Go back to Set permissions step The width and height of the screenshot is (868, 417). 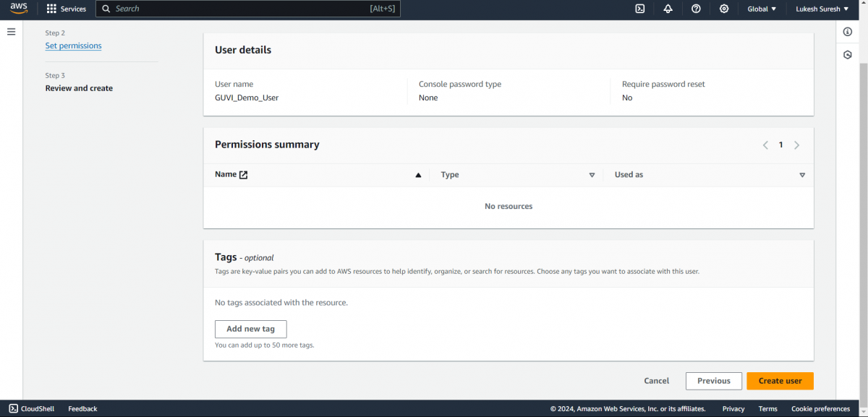tap(73, 45)
